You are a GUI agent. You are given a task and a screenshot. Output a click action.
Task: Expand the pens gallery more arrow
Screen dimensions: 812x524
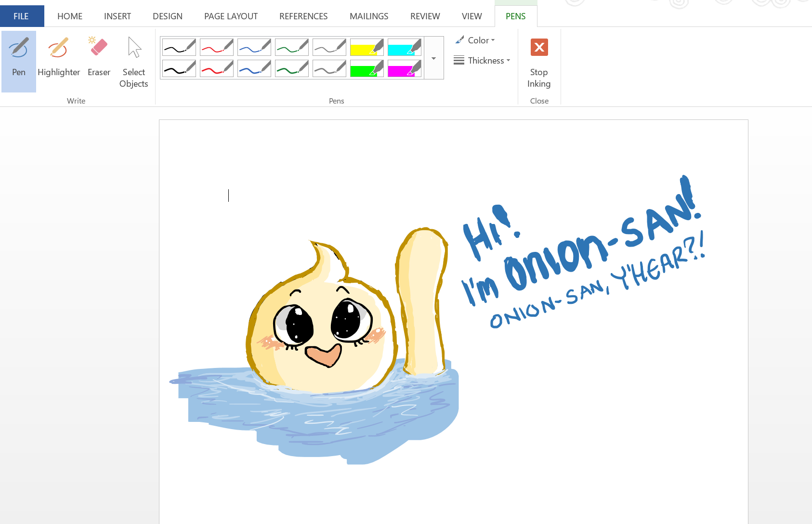pyautogui.click(x=434, y=58)
